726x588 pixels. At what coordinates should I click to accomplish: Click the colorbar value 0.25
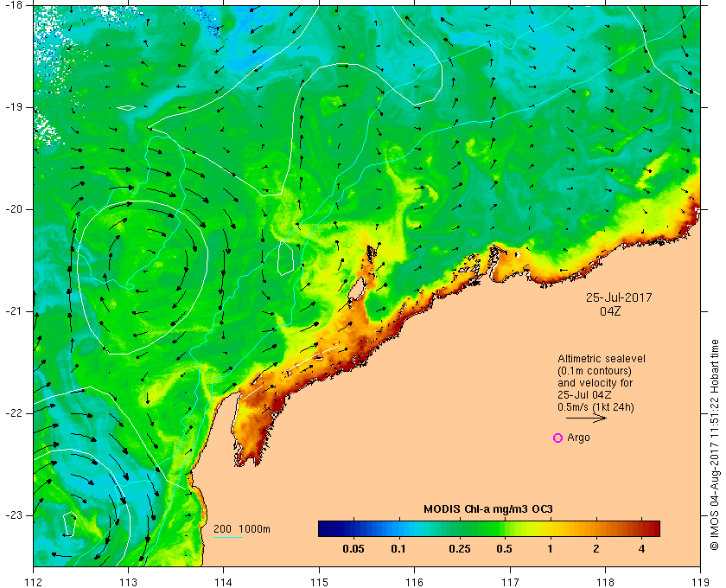[x=460, y=549]
